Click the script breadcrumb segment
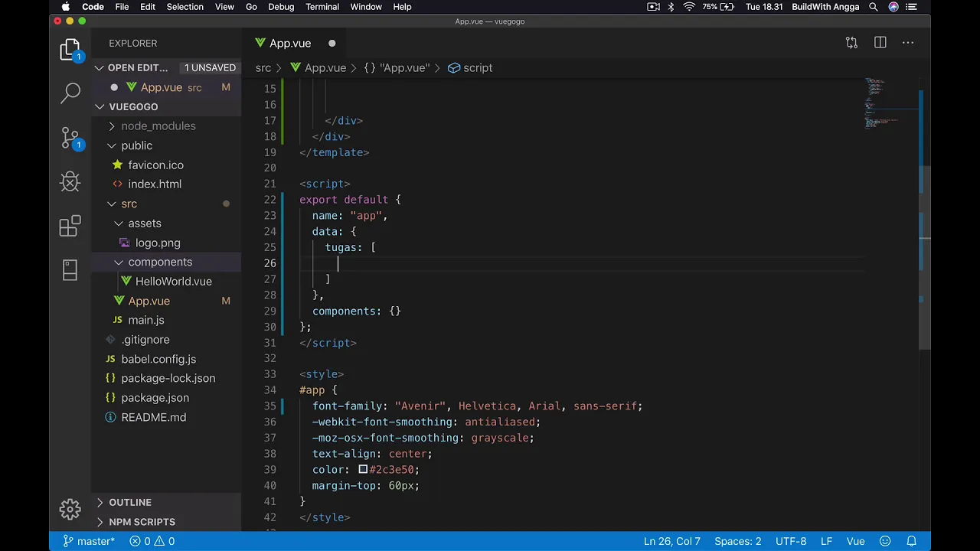 pyautogui.click(x=470, y=67)
